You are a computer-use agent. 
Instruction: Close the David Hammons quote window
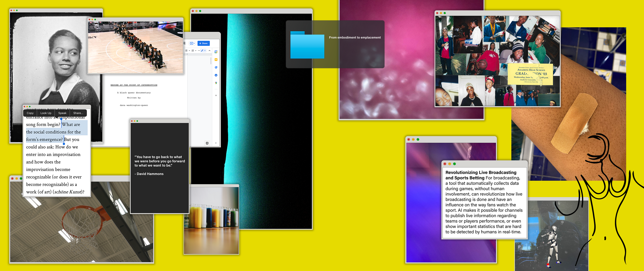132,121
